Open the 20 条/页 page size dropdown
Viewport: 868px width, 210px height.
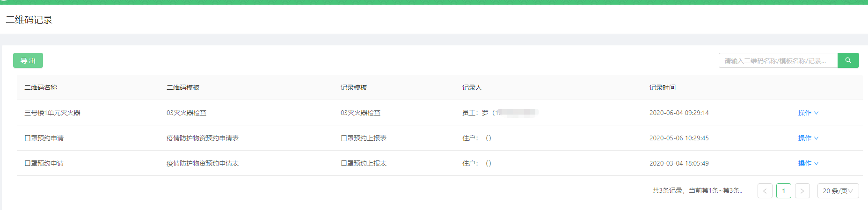(x=838, y=191)
